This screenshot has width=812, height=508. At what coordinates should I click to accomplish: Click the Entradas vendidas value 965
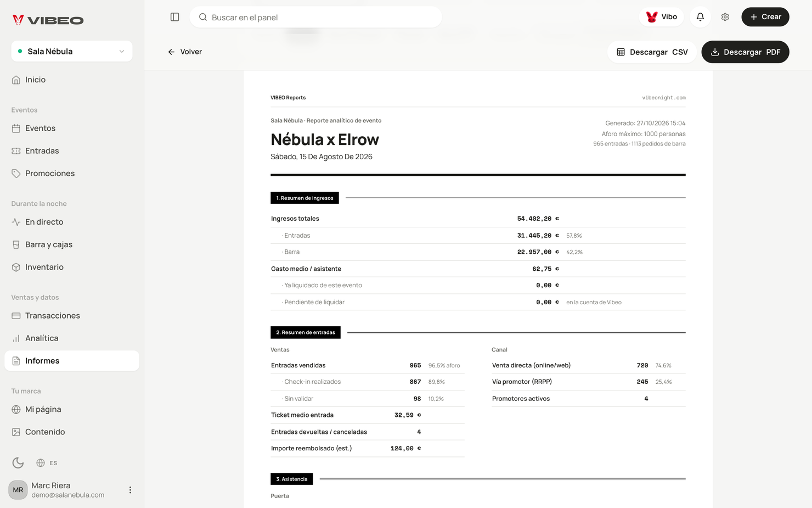click(x=415, y=365)
